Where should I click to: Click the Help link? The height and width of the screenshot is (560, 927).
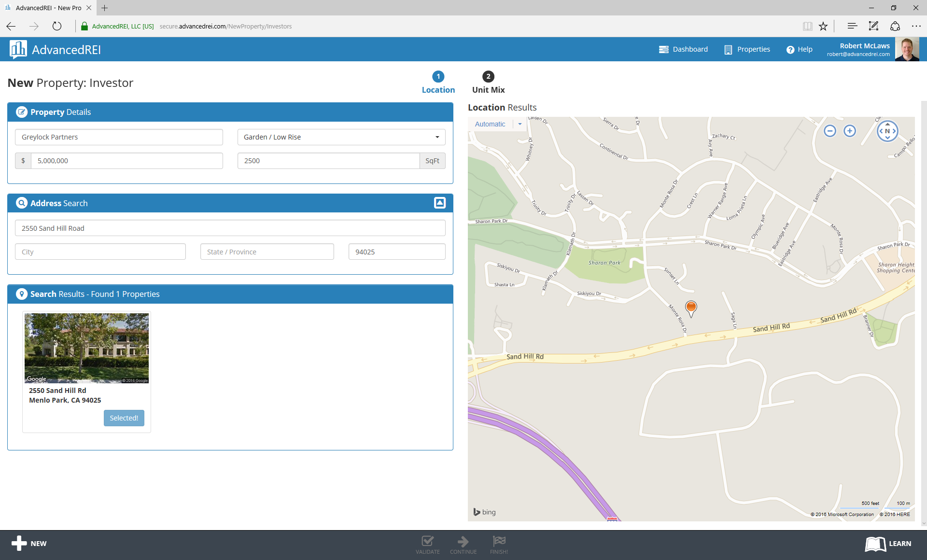(799, 49)
